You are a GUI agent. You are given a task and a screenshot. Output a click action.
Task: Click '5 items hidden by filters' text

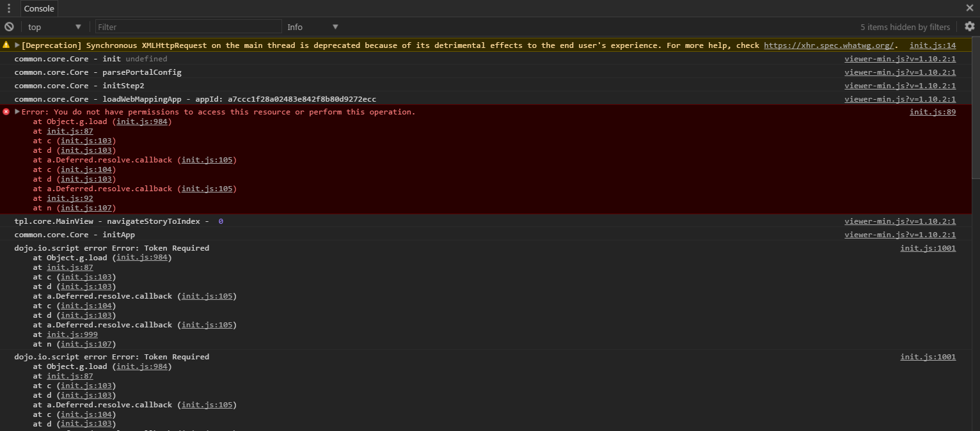[905, 27]
